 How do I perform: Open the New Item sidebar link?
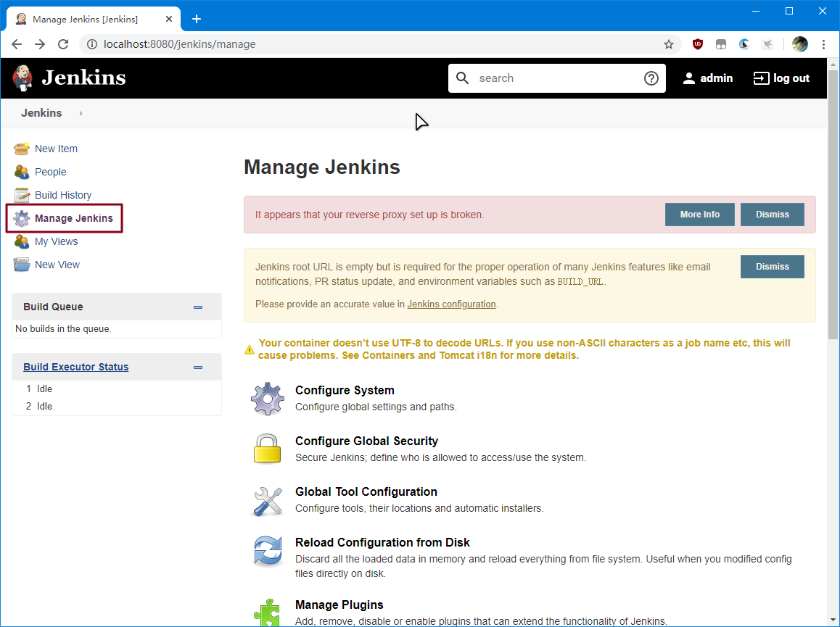pyautogui.click(x=57, y=149)
